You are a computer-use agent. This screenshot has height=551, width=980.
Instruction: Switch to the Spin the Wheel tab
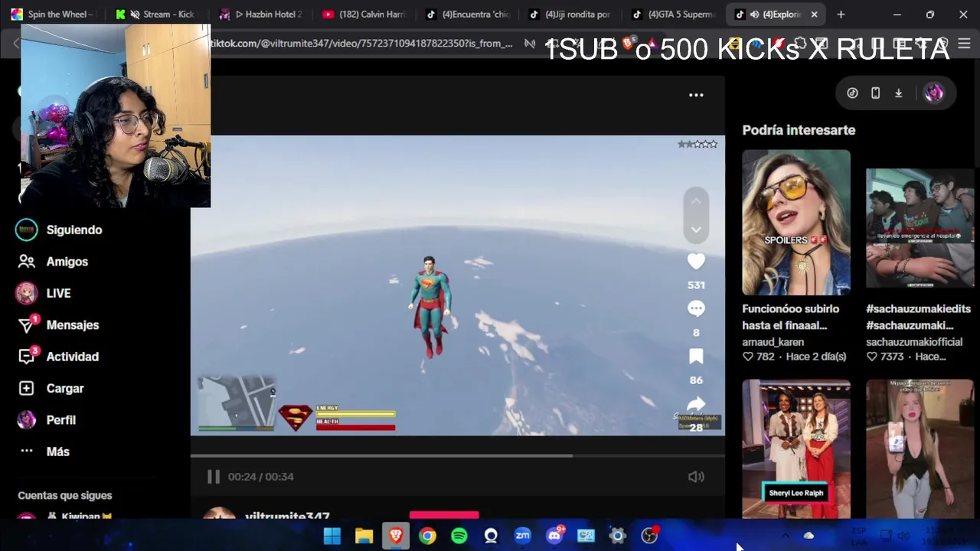coord(51,14)
